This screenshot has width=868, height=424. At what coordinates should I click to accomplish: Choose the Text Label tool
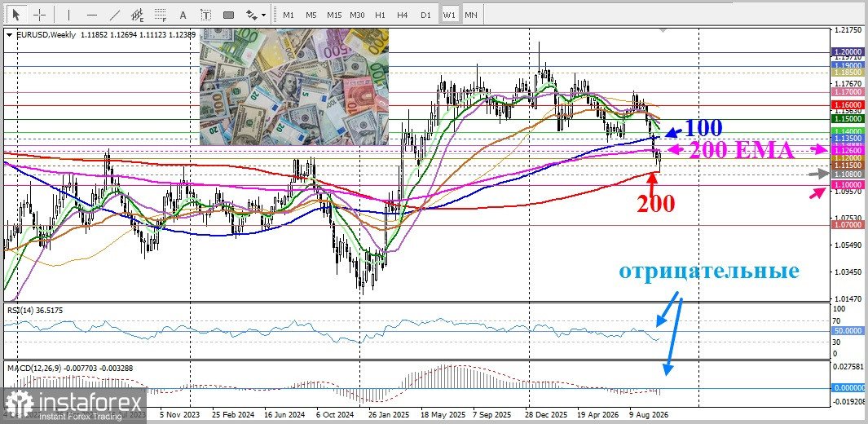[206, 15]
